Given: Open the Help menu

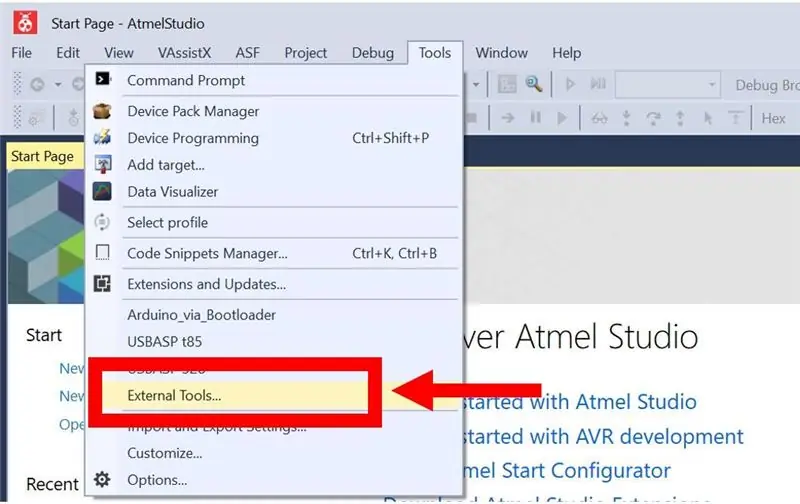Looking at the screenshot, I should (x=566, y=53).
